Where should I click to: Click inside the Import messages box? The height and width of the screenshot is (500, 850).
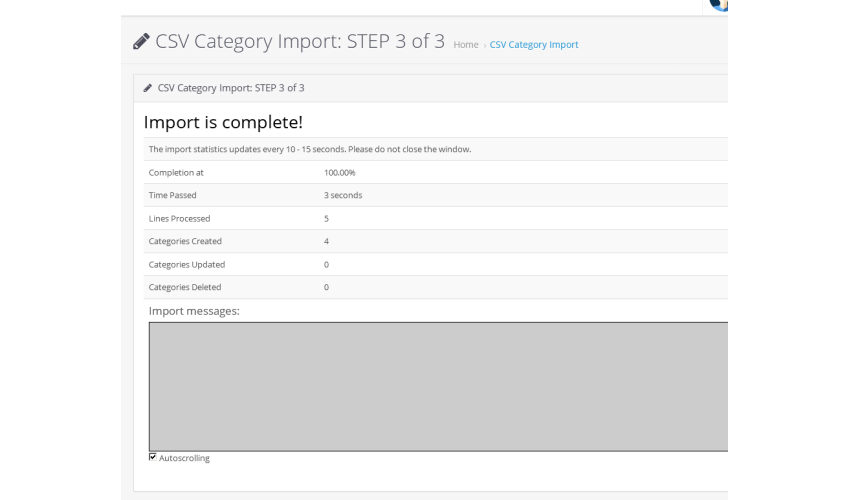[438, 387]
